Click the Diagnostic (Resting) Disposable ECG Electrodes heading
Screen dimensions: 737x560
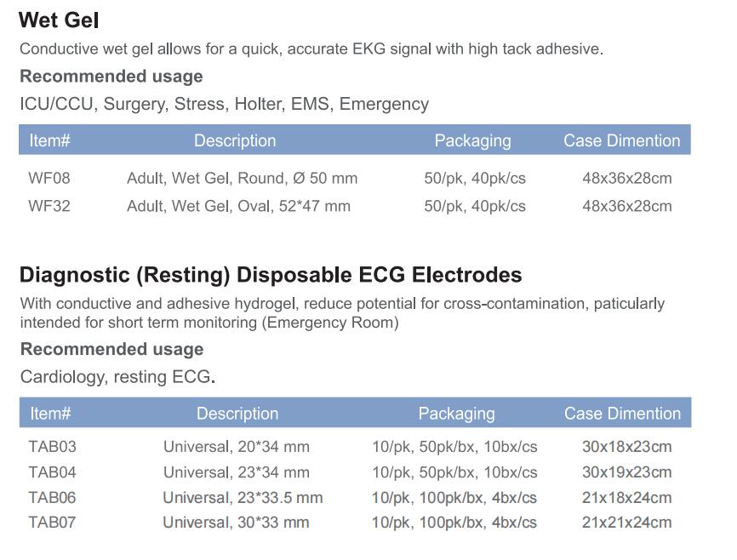click(x=271, y=275)
